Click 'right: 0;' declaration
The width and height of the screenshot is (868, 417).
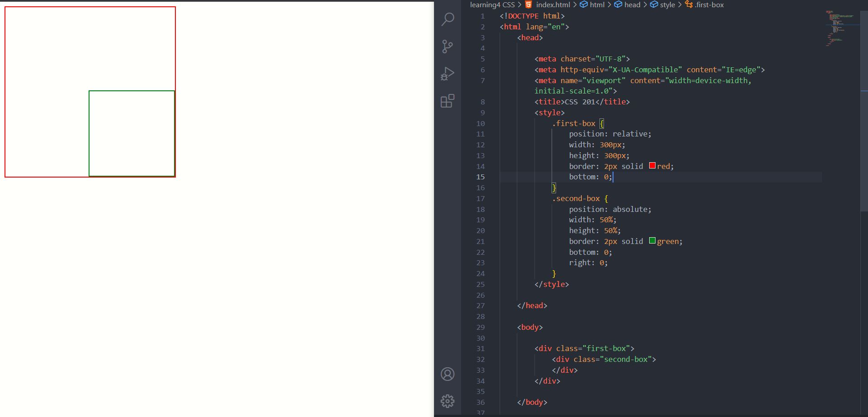[x=589, y=263]
